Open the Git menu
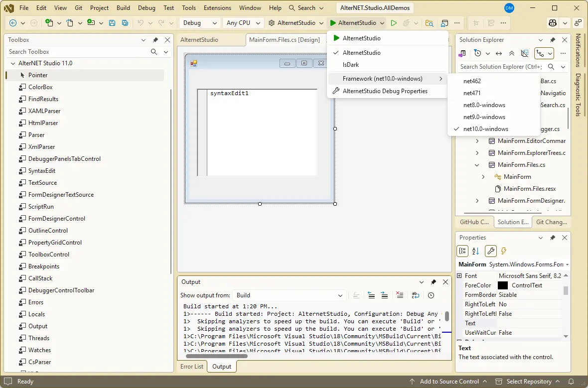This screenshot has width=588, height=388. point(78,8)
